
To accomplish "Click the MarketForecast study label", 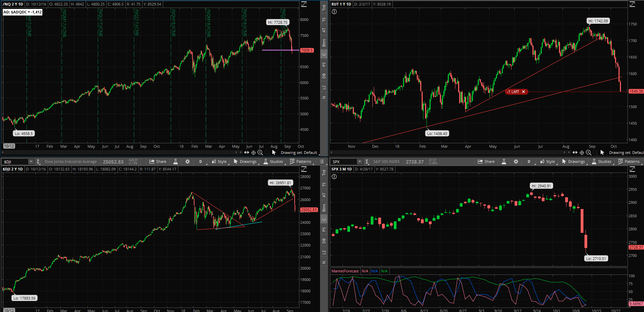I will pos(345,271).
